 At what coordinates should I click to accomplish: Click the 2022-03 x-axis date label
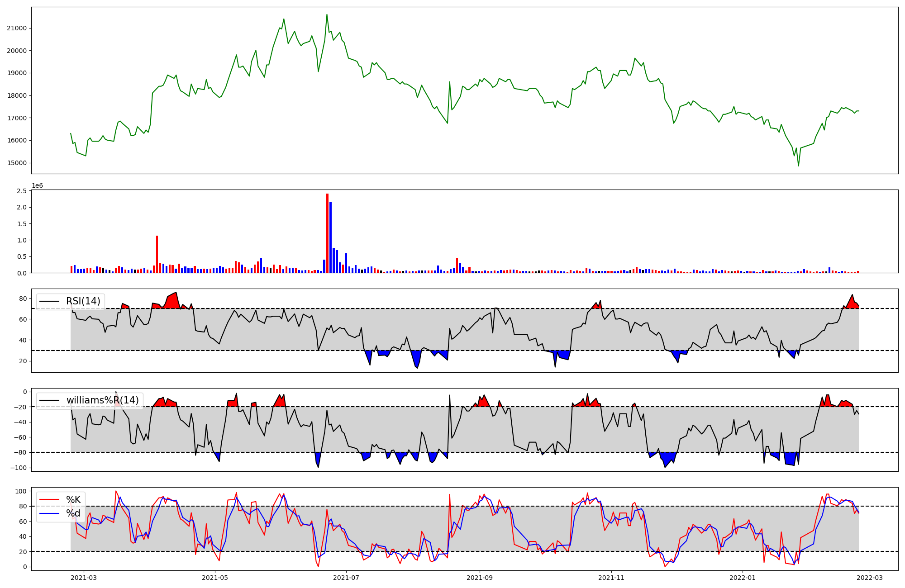coord(870,578)
